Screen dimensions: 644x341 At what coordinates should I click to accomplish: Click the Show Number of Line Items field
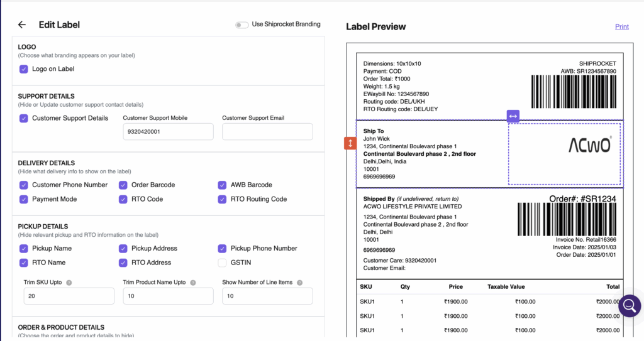pyautogui.click(x=267, y=296)
